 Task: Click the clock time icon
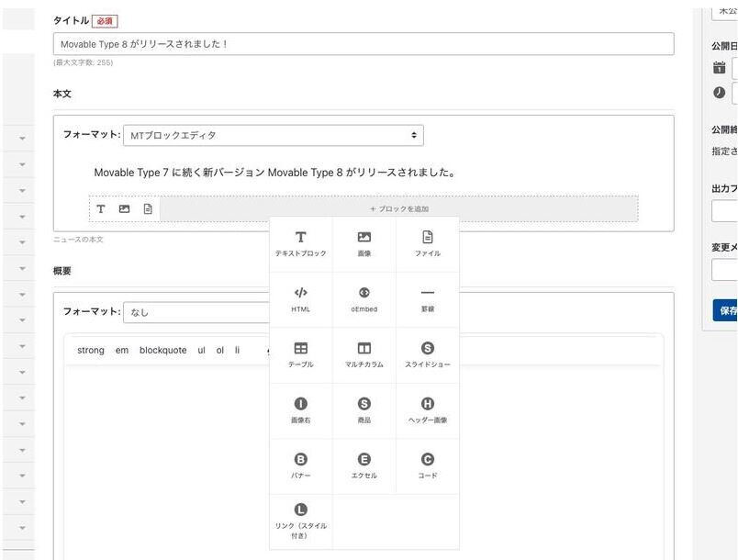point(719,92)
